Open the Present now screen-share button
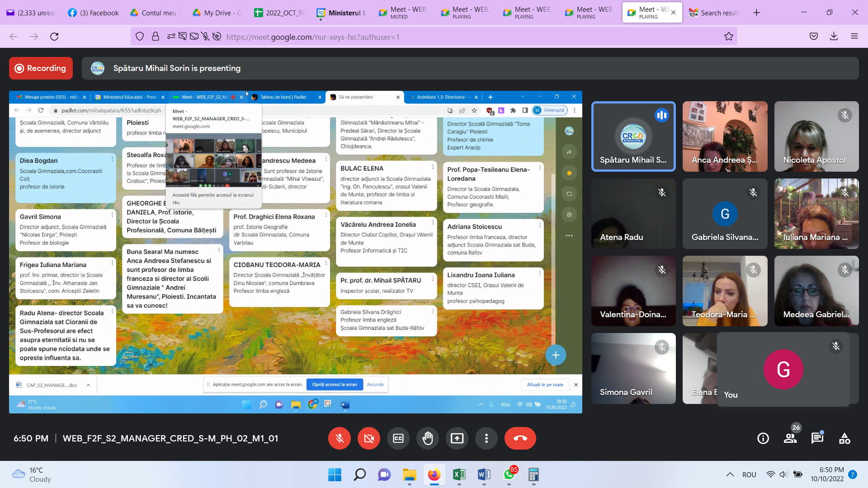The image size is (868, 488). 457,438
